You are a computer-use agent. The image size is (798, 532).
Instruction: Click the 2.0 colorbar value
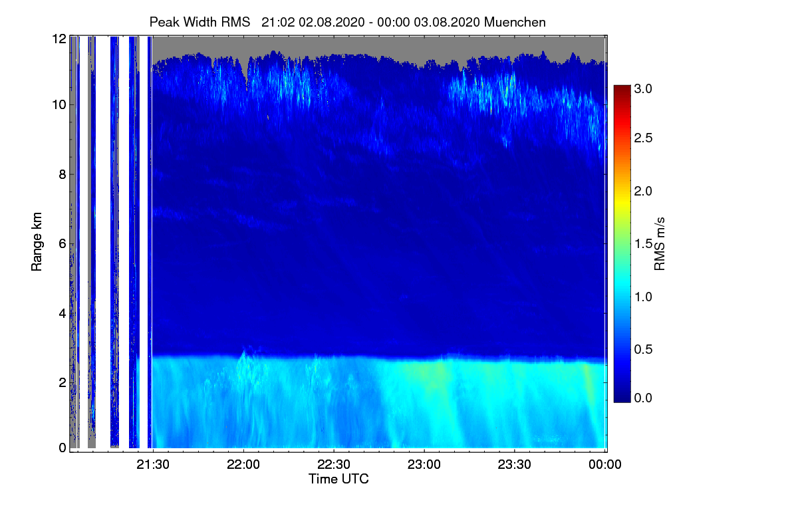pos(643,191)
